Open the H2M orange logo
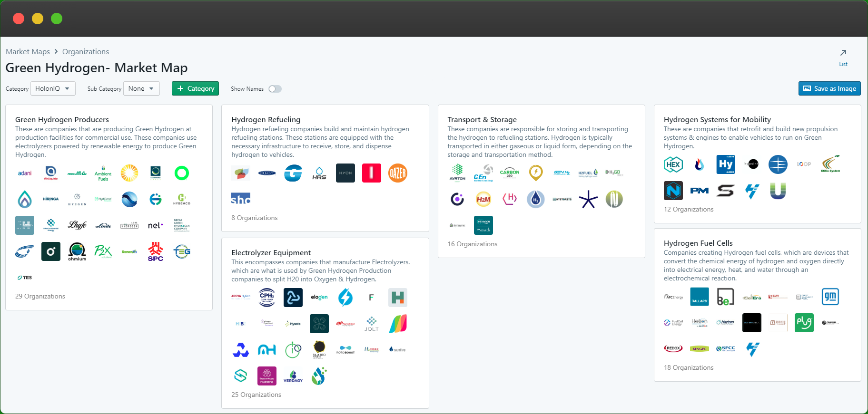The width and height of the screenshot is (868, 414). tap(483, 199)
